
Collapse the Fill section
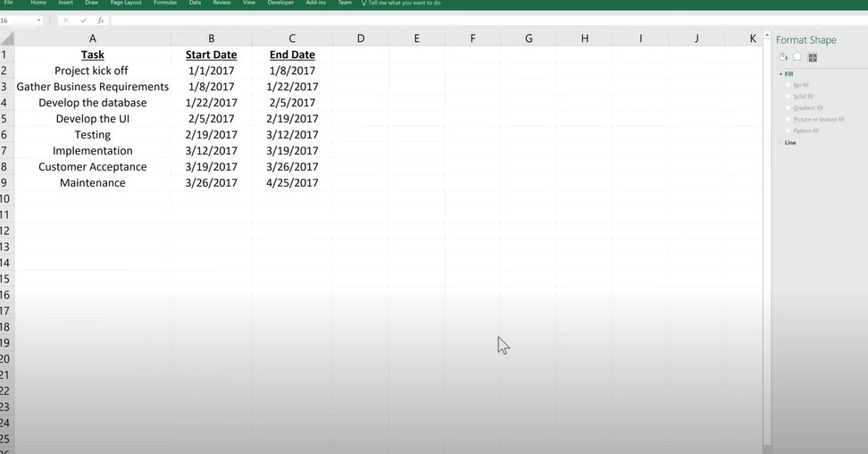tap(780, 73)
